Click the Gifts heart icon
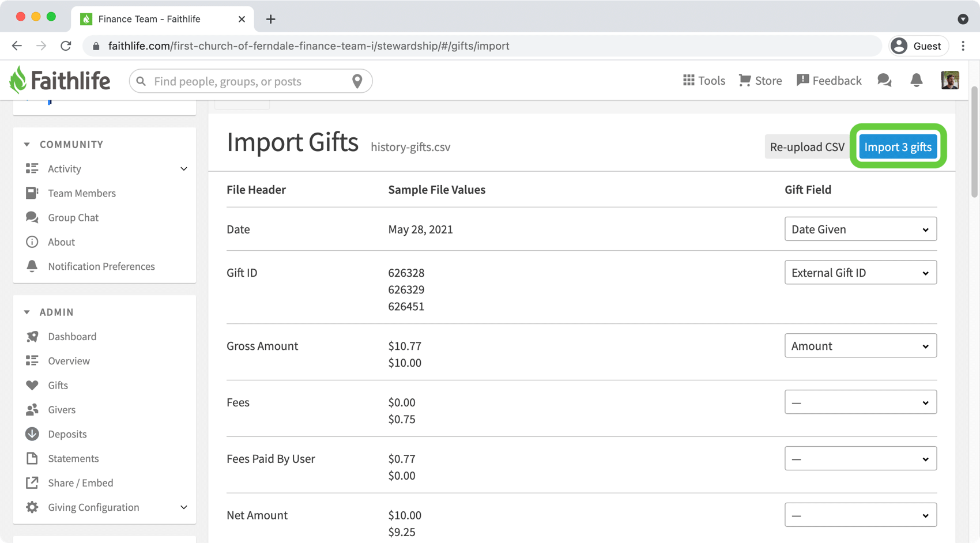 point(32,385)
